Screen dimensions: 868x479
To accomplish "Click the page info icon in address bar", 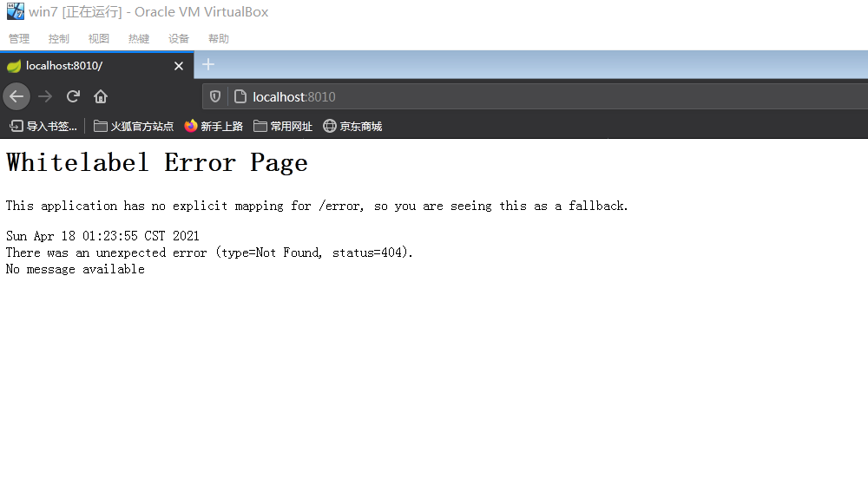I will 240,97.
